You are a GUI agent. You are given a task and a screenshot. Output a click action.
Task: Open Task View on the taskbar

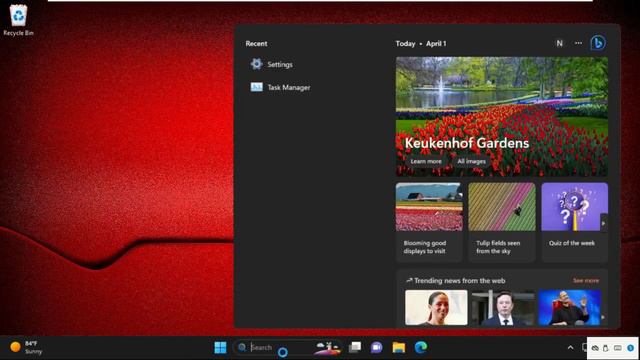pos(355,347)
